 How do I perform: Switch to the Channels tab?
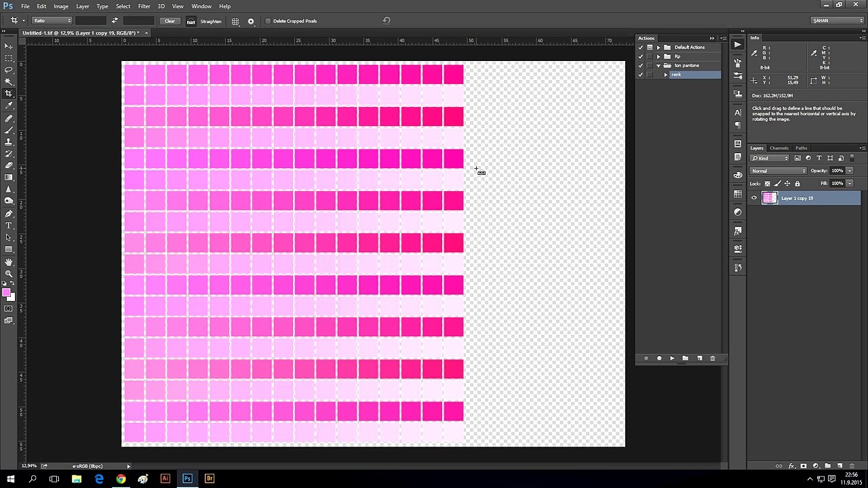(x=779, y=148)
